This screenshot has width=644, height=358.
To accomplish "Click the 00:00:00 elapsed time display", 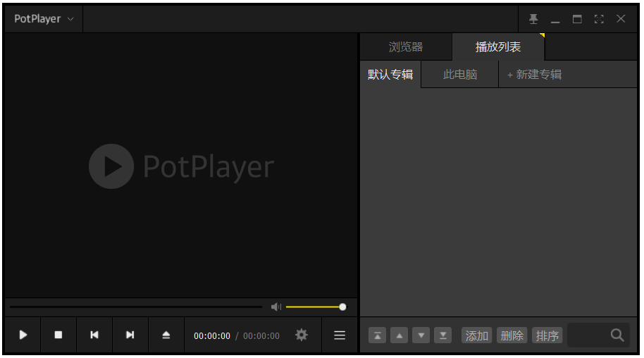I will pos(212,336).
